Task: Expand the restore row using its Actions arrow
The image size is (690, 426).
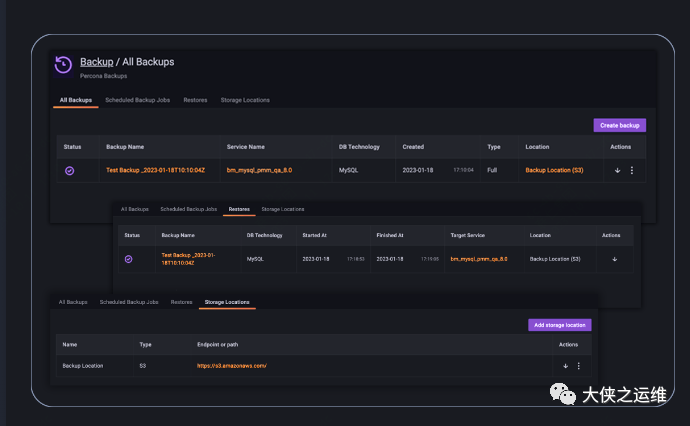Action: point(614,259)
